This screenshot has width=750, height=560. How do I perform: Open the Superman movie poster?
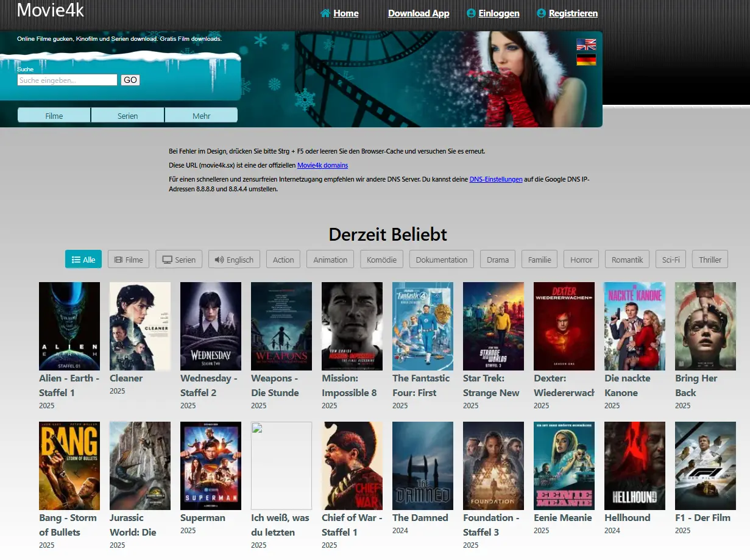211,466
